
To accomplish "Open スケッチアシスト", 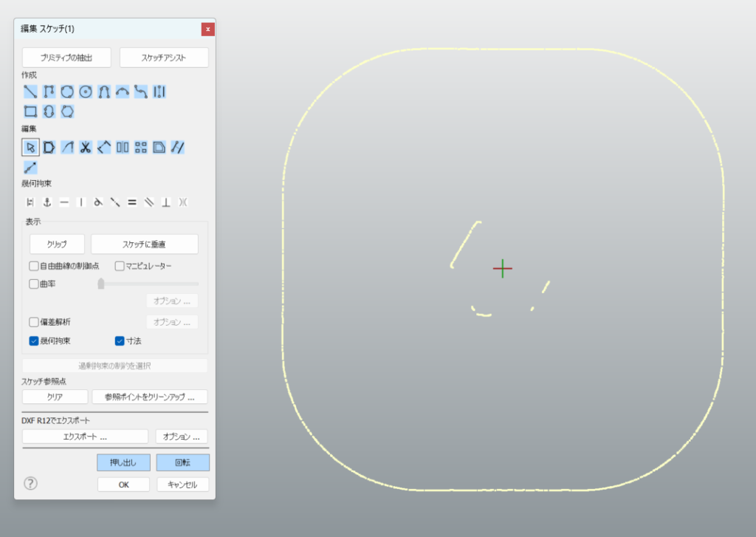I will [x=164, y=58].
